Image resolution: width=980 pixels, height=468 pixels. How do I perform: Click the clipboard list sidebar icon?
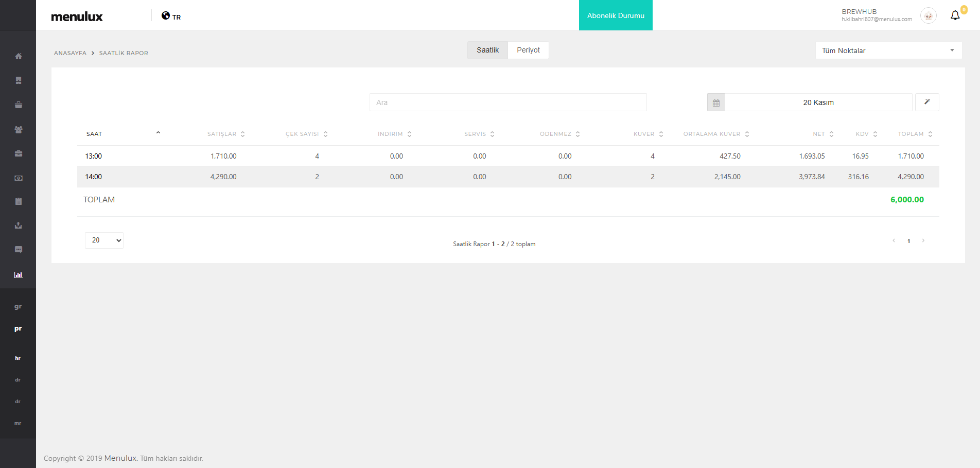19,201
